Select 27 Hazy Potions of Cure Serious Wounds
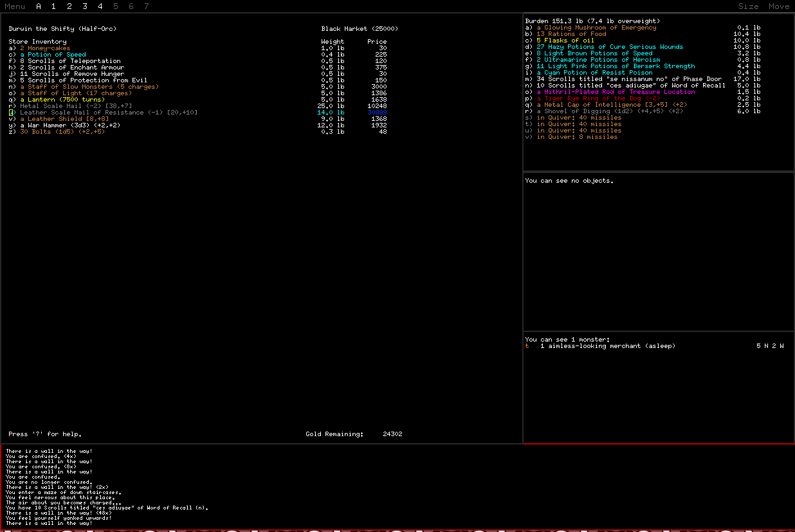 click(x=643, y=47)
